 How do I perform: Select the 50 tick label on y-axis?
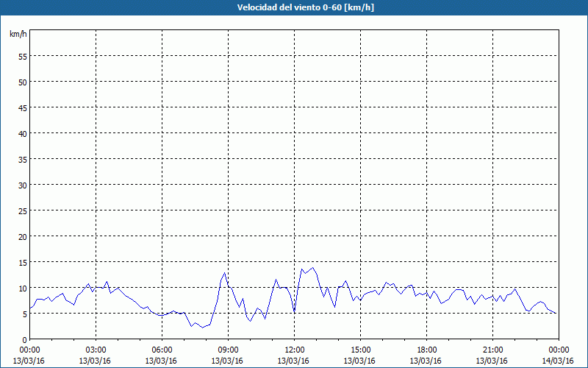tap(22, 82)
